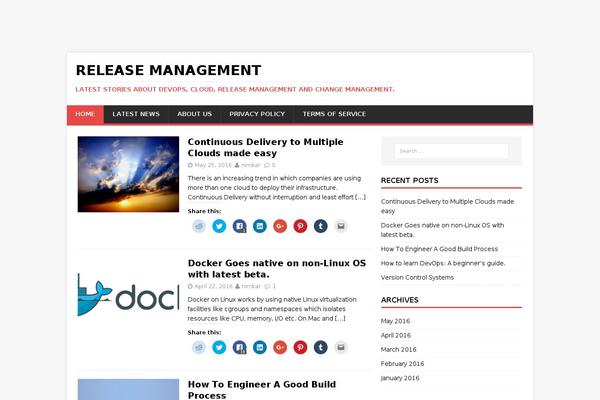Share the Continuous Delivery post on Google Plus
This screenshot has width=600, height=400.
(280, 226)
